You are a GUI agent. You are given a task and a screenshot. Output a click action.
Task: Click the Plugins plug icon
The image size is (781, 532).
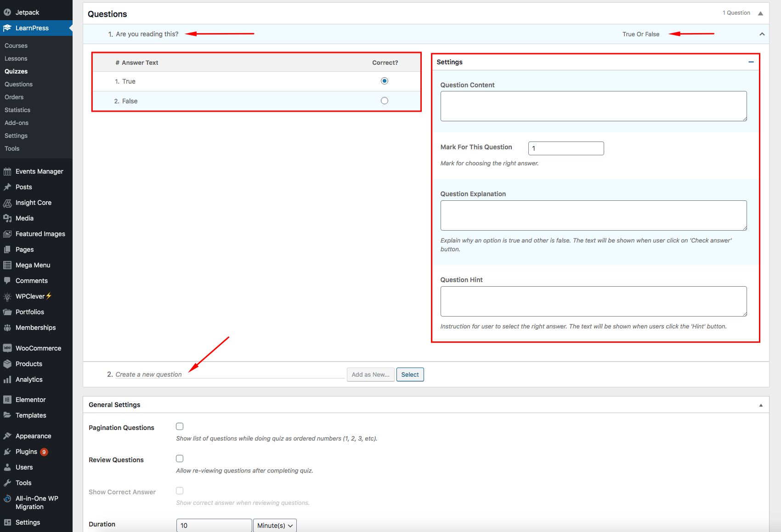tap(7, 452)
